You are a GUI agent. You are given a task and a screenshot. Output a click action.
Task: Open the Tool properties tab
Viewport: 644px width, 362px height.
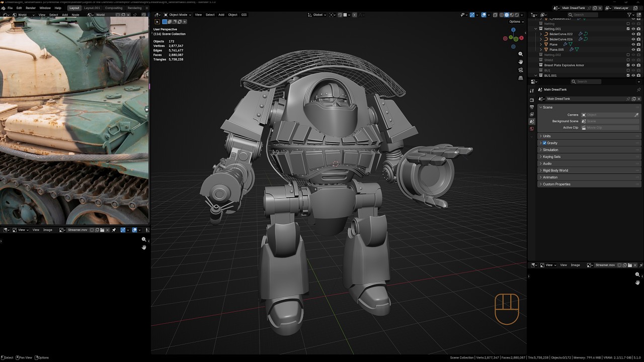pyautogui.click(x=532, y=90)
